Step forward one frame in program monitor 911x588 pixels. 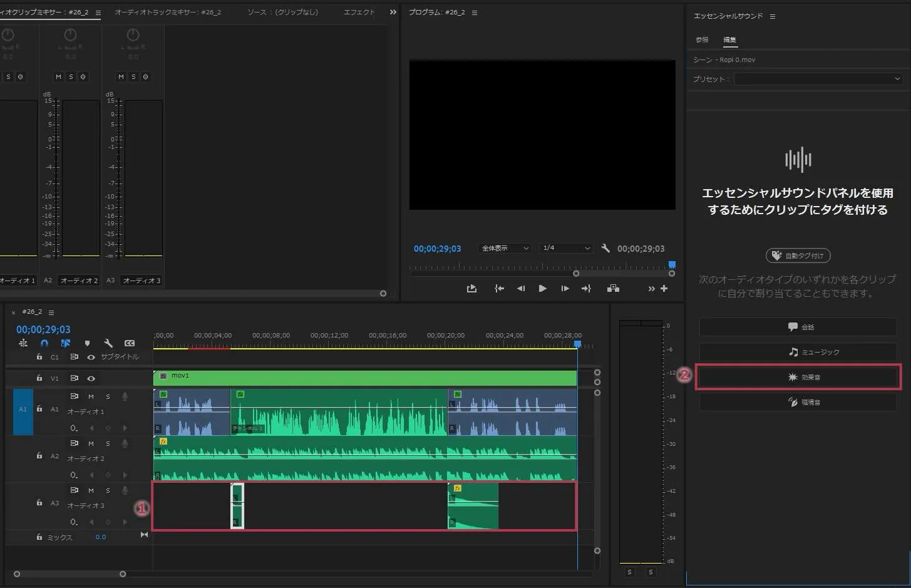(565, 289)
